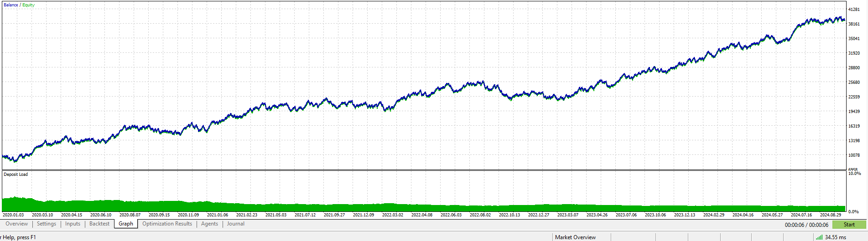
Task: Click the connection signal bars icon
Action: 819,237
